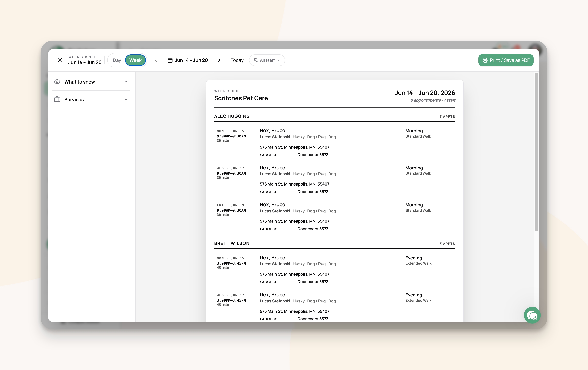The width and height of the screenshot is (588, 370).
Task: Click the ALEC HUGGINS staff heading
Action: coord(232,116)
